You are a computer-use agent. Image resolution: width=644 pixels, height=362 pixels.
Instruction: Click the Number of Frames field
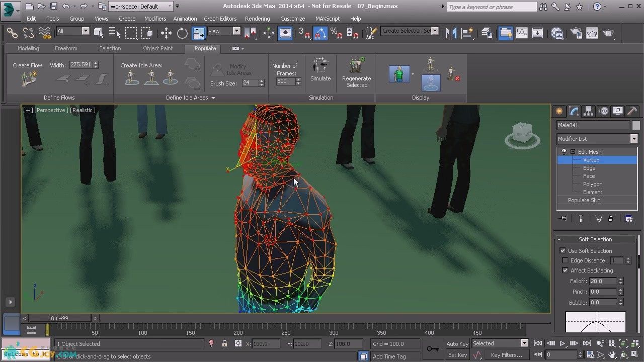[285, 81]
